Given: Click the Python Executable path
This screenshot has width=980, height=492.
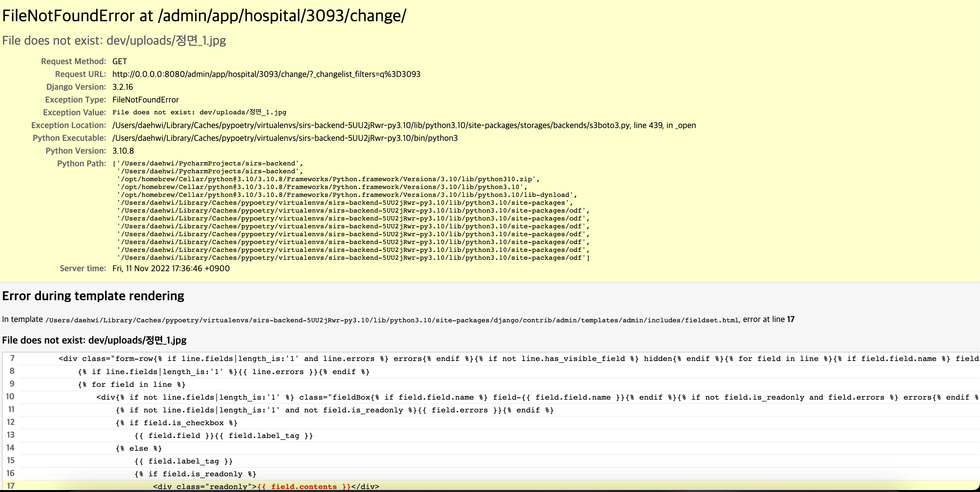Looking at the screenshot, I should tap(285, 138).
